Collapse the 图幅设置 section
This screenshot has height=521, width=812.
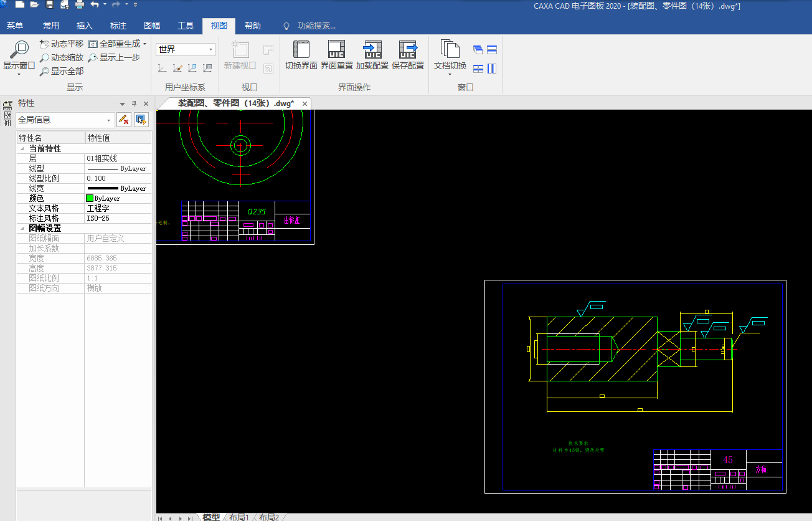coord(23,229)
